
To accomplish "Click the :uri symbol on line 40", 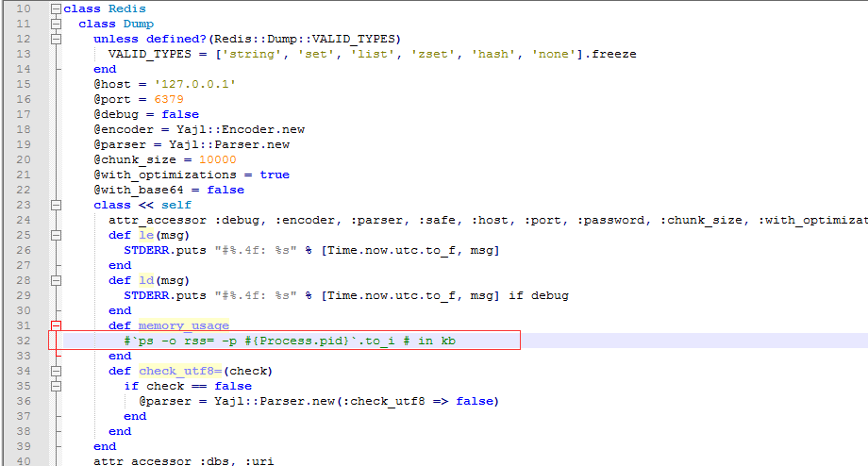I will (x=259, y=461).
